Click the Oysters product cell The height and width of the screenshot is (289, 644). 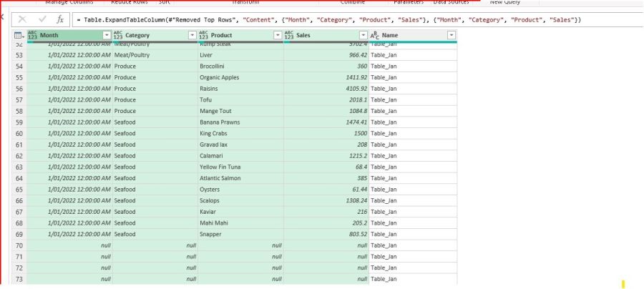(240, 190)
